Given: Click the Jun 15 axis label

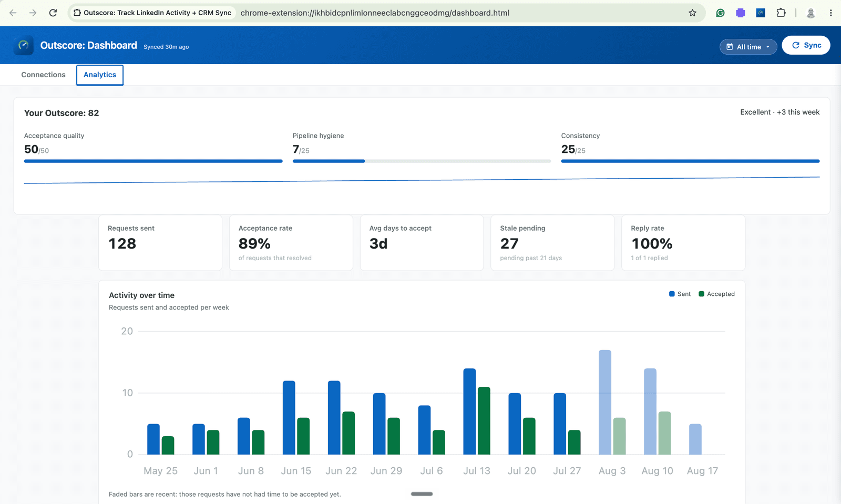Looking at the screenshot, I should pos(296,471).
